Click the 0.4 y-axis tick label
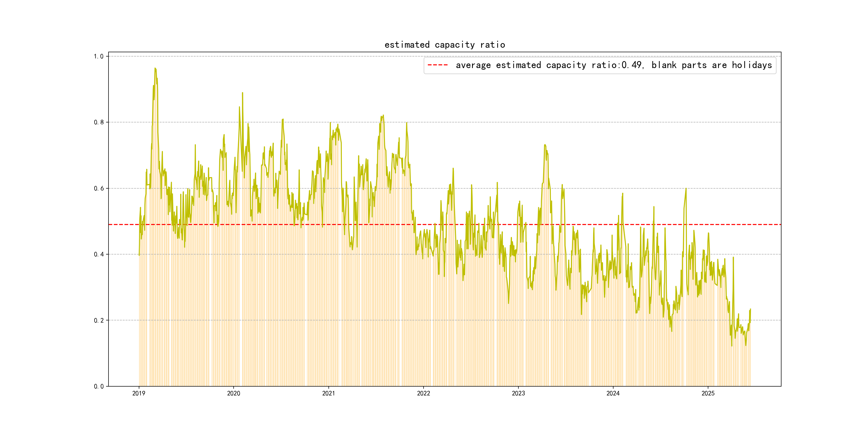Image resolution: width=868 pixels, height=434 pixels. click(x=99, y=255)
